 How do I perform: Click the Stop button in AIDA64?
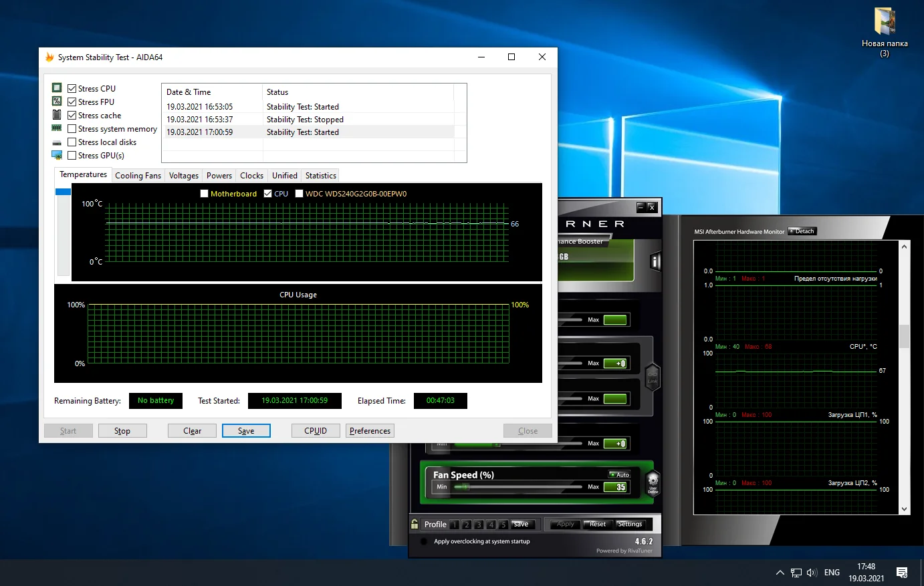tap(122, 431)
